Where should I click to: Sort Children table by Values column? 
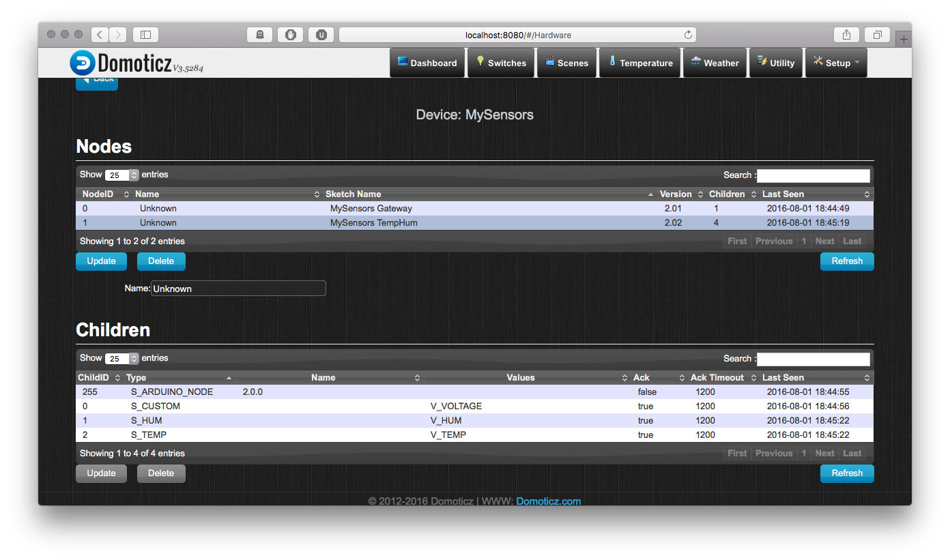point(526,378)
